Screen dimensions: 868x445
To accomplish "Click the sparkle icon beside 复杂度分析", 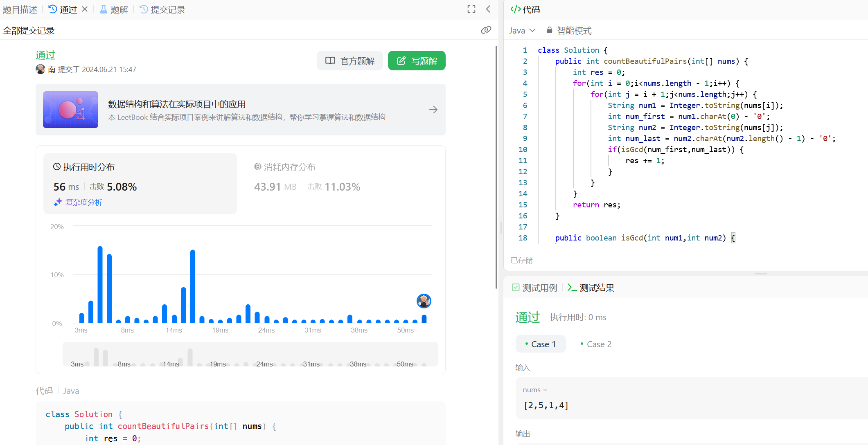I will tap(58, 202).
